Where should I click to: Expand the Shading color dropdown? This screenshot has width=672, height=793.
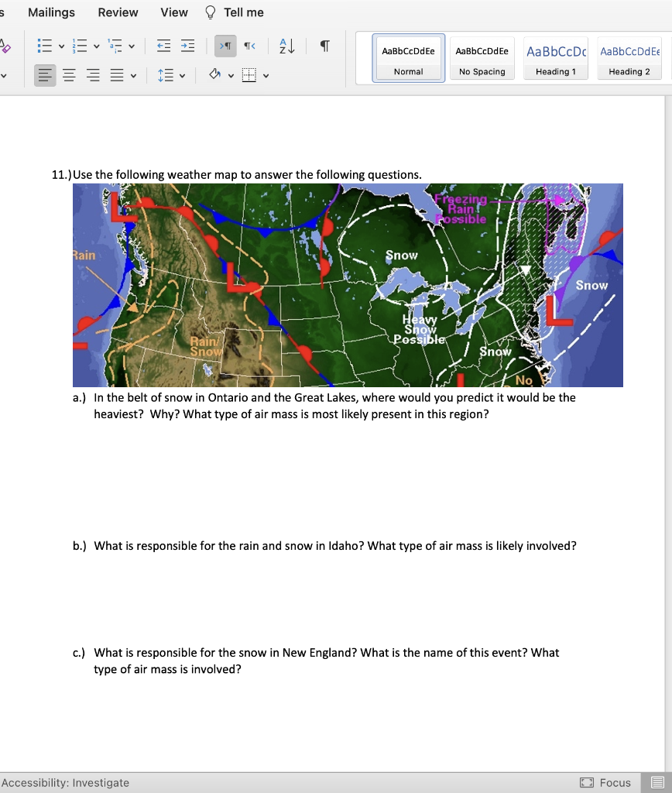click(x=228, y=74)
